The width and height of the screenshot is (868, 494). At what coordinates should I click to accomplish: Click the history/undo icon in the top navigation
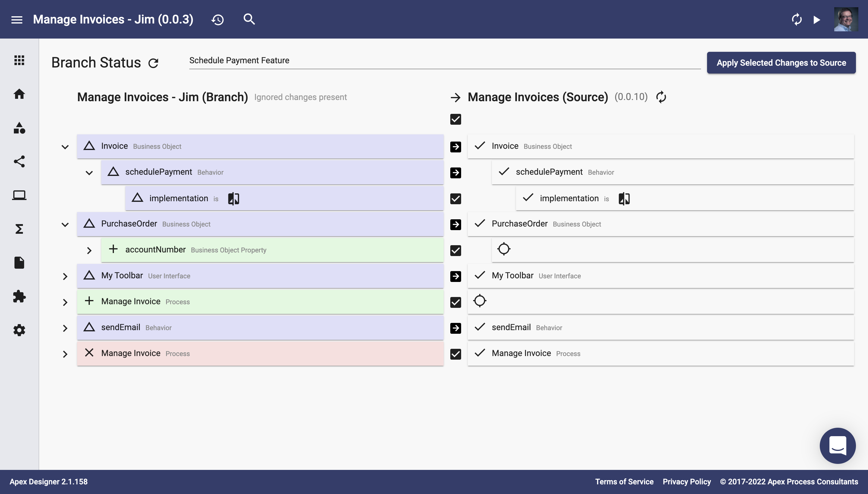pyautogui.click(x=218, y=19)
